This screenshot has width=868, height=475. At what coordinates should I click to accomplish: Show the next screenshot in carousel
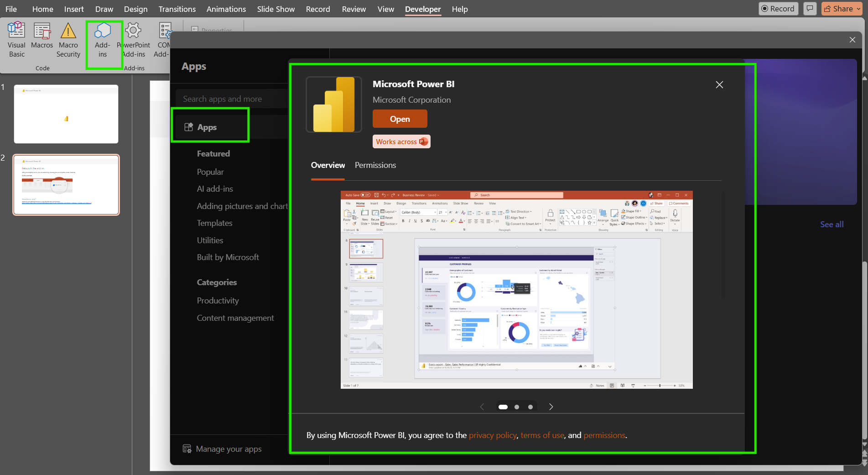click(x=551, y=407)
